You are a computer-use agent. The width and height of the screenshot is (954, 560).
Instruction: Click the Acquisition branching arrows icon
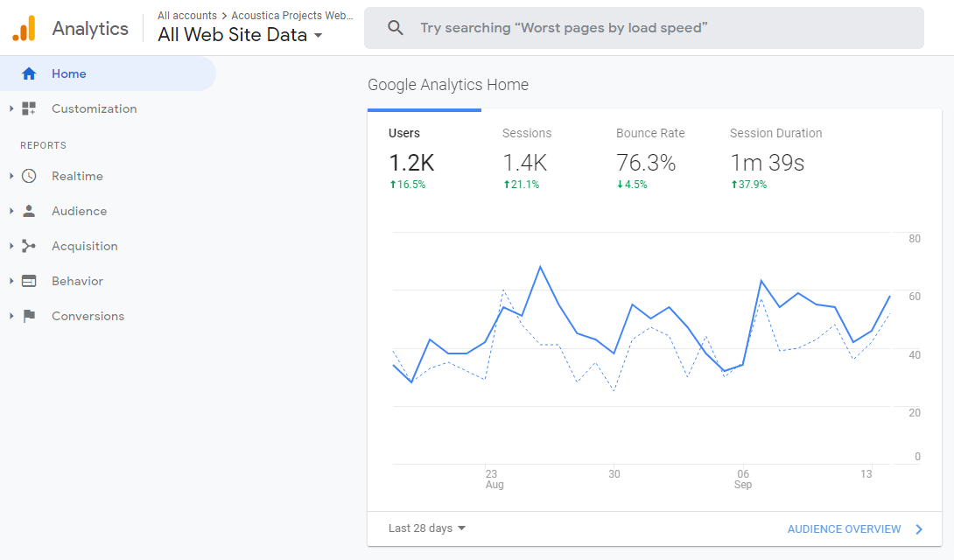(29, 247)
